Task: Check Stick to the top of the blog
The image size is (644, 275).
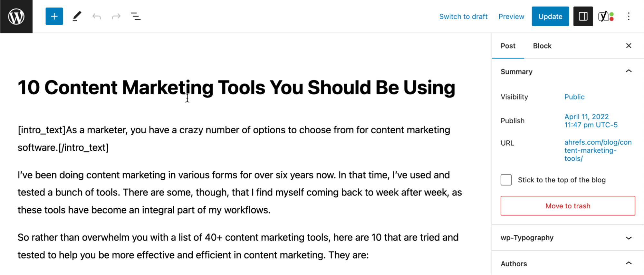Action: [x=506, y=180]
